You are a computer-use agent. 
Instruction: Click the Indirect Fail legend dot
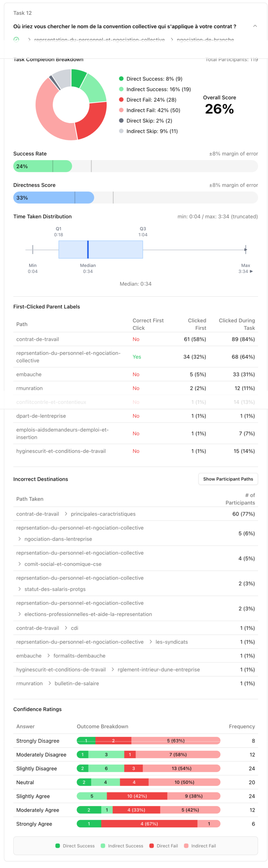[x=121, y=110]
